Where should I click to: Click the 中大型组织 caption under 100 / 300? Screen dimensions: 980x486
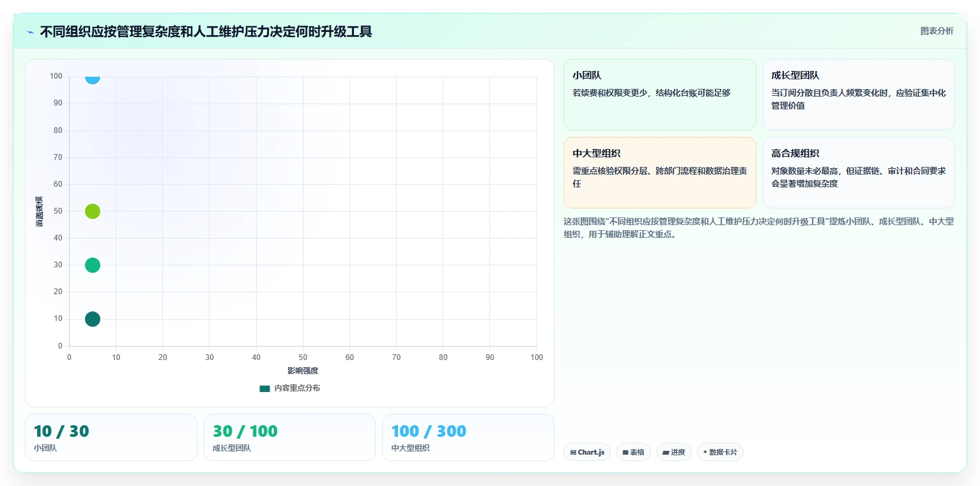pos(411,448)
